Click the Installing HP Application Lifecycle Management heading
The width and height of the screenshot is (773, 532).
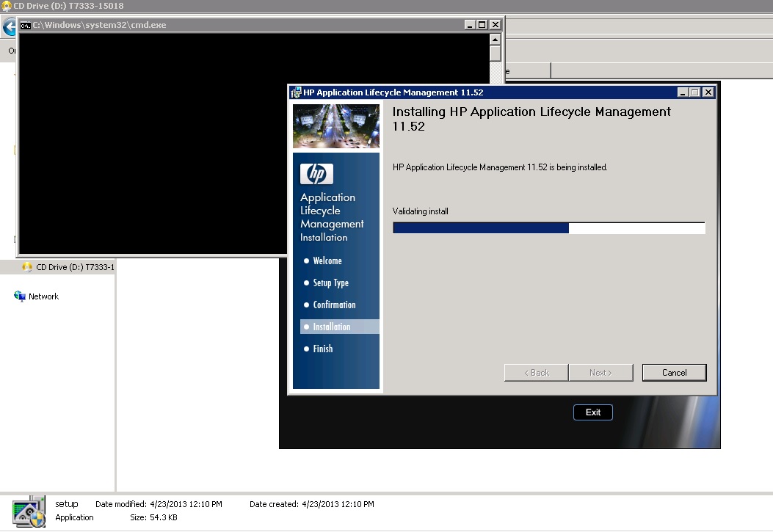pyautogui.click(x=531, y=119)
